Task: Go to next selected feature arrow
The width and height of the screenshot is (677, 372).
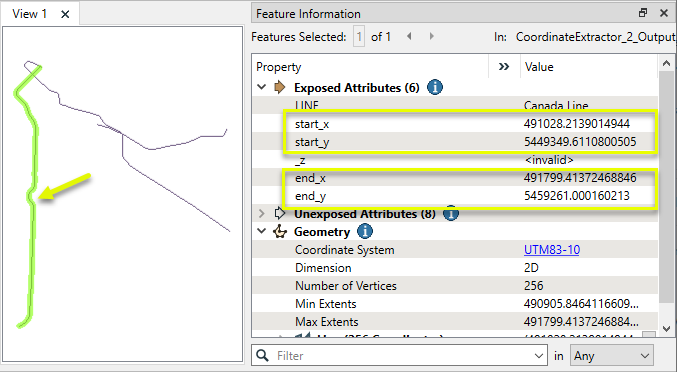Action: pos(431,37)
